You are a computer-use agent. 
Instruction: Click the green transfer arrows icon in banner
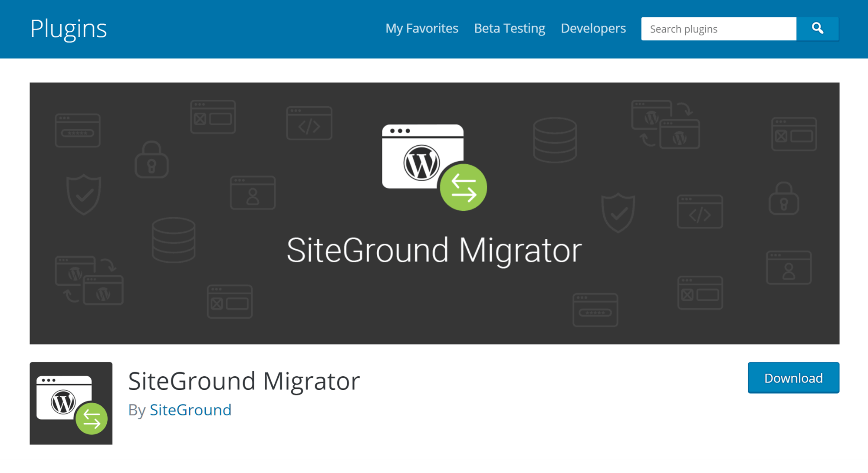pyautogui.click(x=464, y=187)
